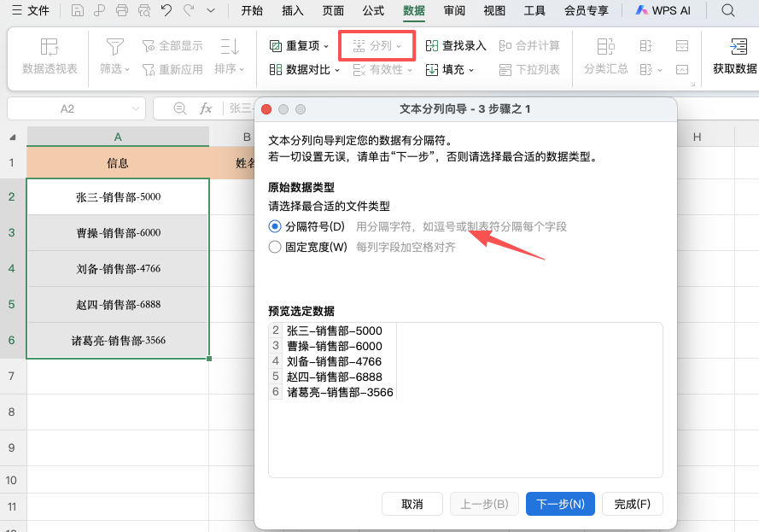Click 合并计算 consolidate
759x532 pixels.
pyautogui.click(x=529, y=45)
